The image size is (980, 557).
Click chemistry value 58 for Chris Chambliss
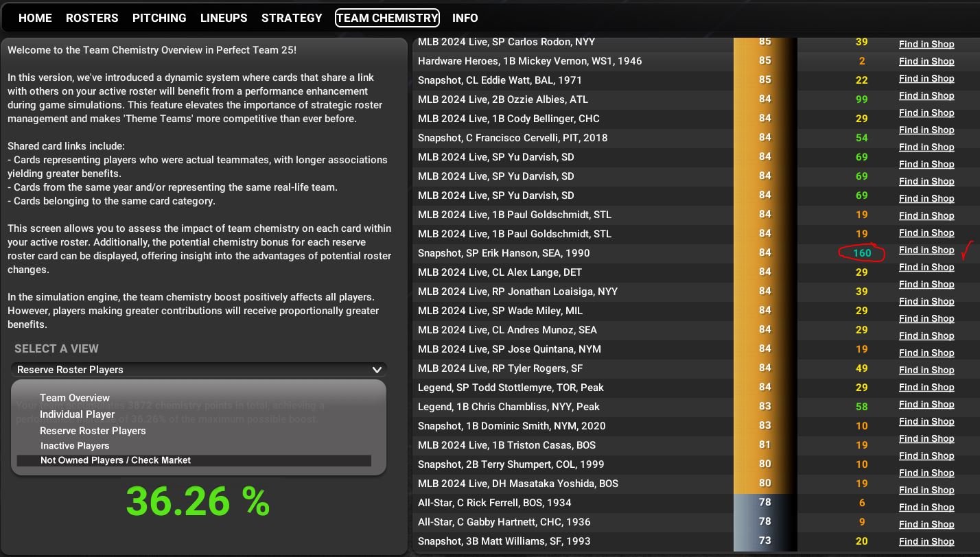pyautogui.click(x=862, y=407)
